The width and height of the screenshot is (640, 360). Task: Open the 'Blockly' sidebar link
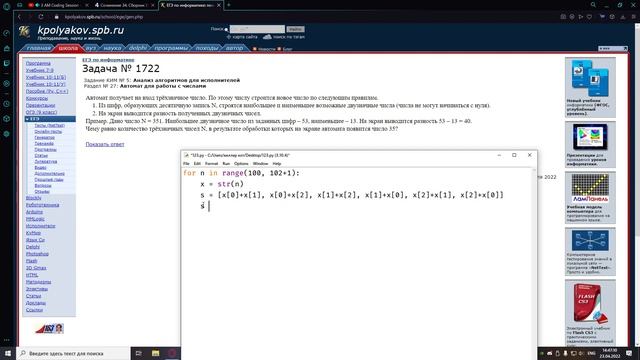33,198
